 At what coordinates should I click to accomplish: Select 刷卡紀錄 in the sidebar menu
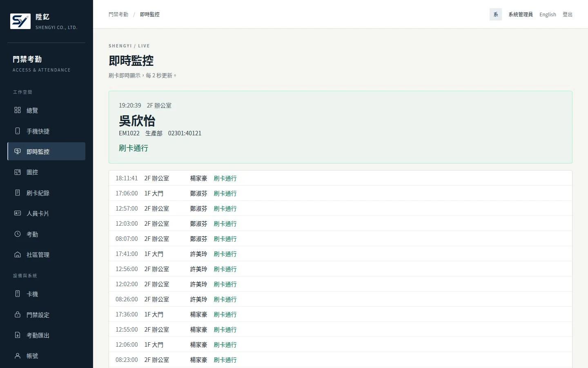point(47,193)
